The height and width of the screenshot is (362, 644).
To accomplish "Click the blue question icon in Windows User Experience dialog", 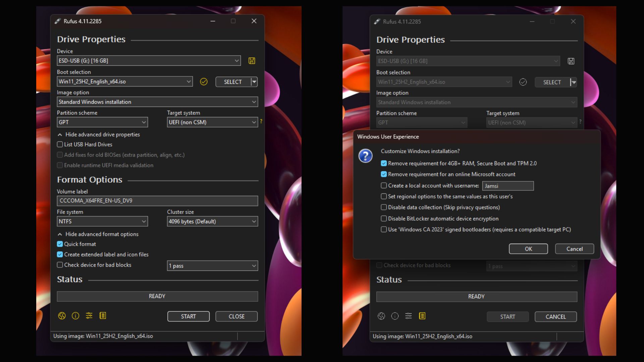I will click(366, 156).
